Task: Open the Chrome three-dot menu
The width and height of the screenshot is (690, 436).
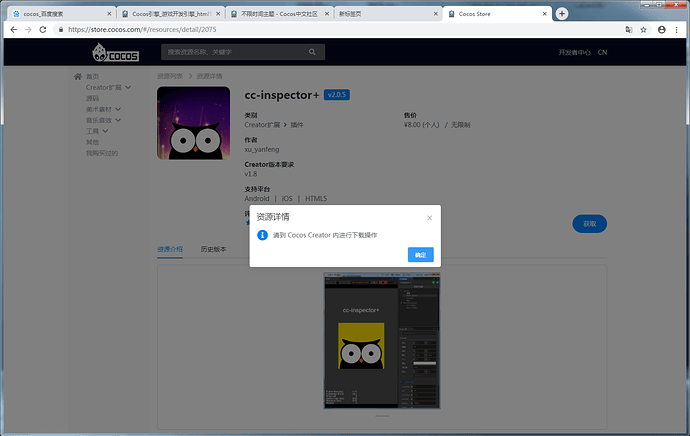Action: tap(676, 29)
